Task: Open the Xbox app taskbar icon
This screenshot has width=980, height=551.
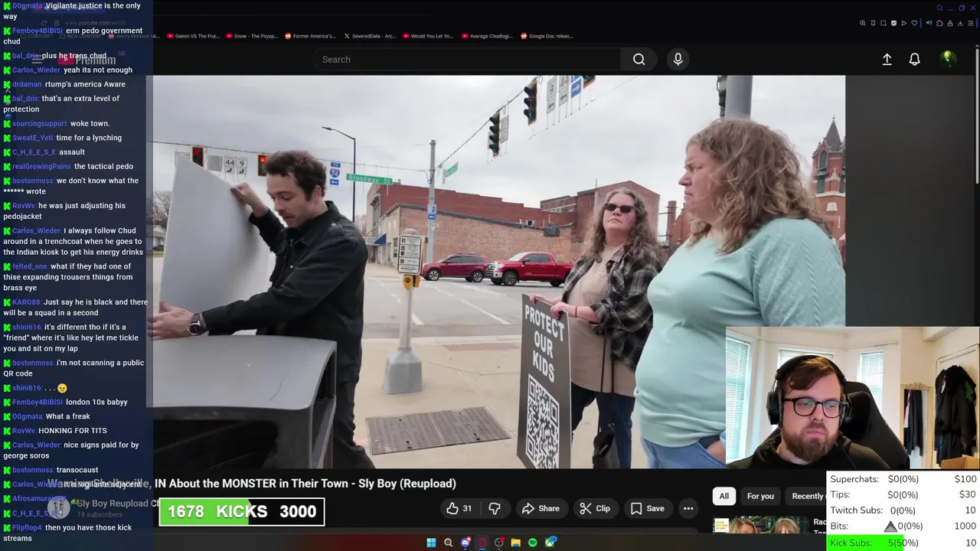Action: 550,543
